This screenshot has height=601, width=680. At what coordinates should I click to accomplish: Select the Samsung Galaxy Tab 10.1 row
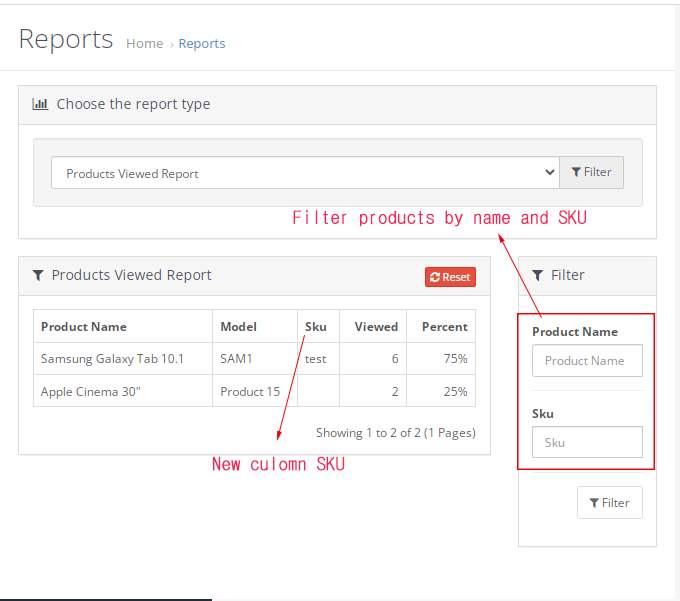(112, 358)
